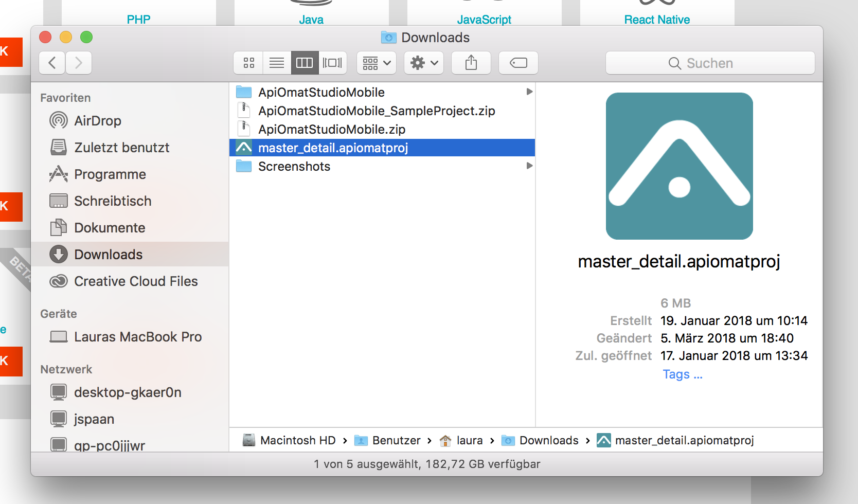This screenshot has height=504, width=858.
Task: Open the arrange items dropdown
Action: click(x=377, y=63)
